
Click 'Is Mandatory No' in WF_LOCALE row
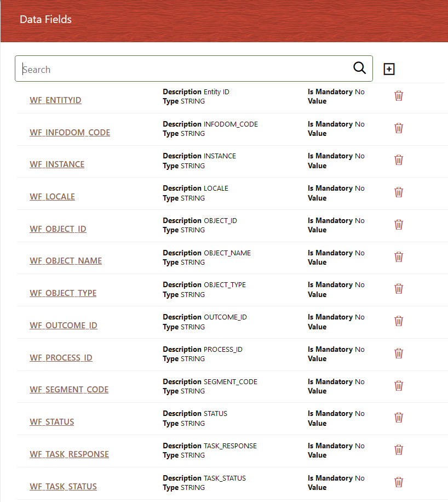click(x=336, y=189)
